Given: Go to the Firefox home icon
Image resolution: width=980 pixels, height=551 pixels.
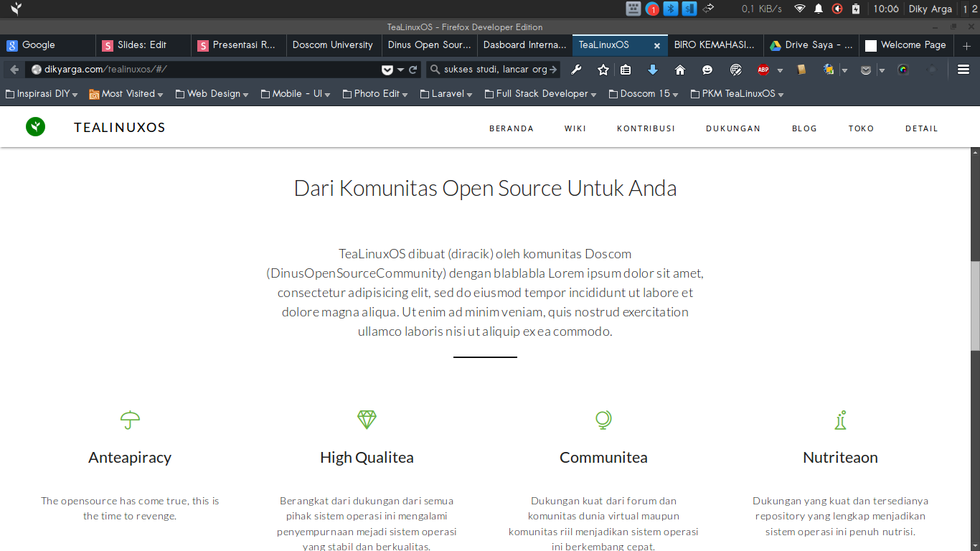Looking at the screenshot, I should (x=680, y=70).
